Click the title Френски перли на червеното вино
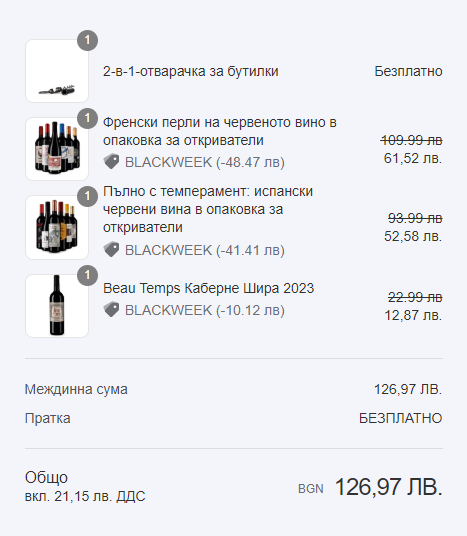 click(x=220, y=131)
